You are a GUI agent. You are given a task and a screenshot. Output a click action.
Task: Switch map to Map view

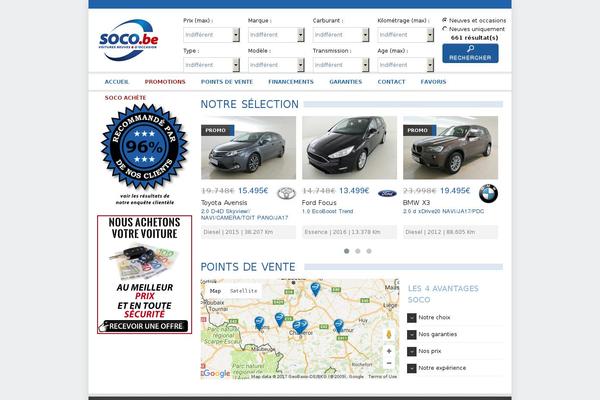(x=215, y=291)
